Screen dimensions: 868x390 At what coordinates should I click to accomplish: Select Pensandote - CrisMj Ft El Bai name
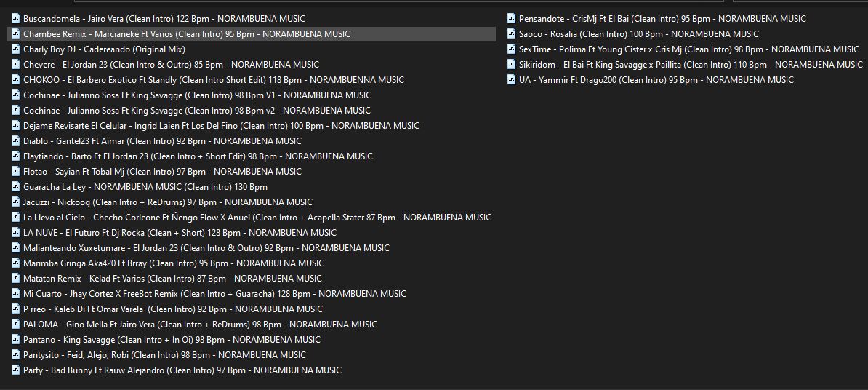(x=662, y=19)
